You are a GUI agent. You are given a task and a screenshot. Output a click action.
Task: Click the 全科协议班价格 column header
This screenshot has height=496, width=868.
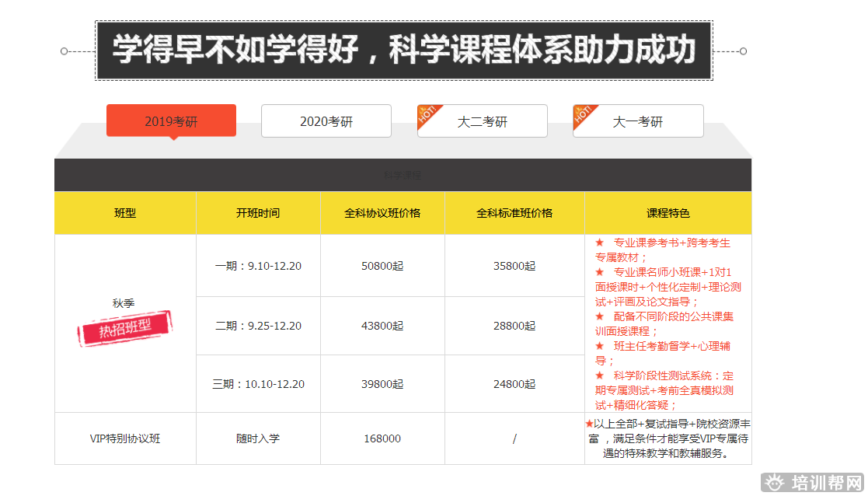click(382, 213)
